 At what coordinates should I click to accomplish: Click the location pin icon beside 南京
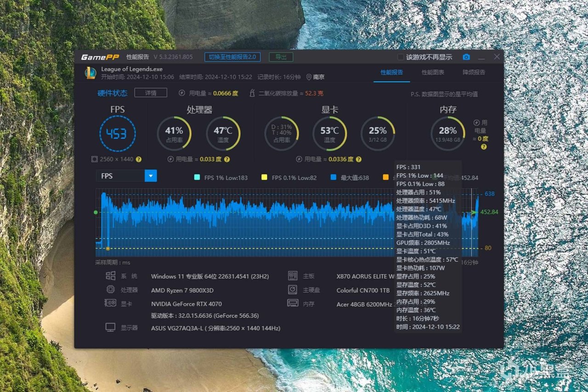coord(309,77)
